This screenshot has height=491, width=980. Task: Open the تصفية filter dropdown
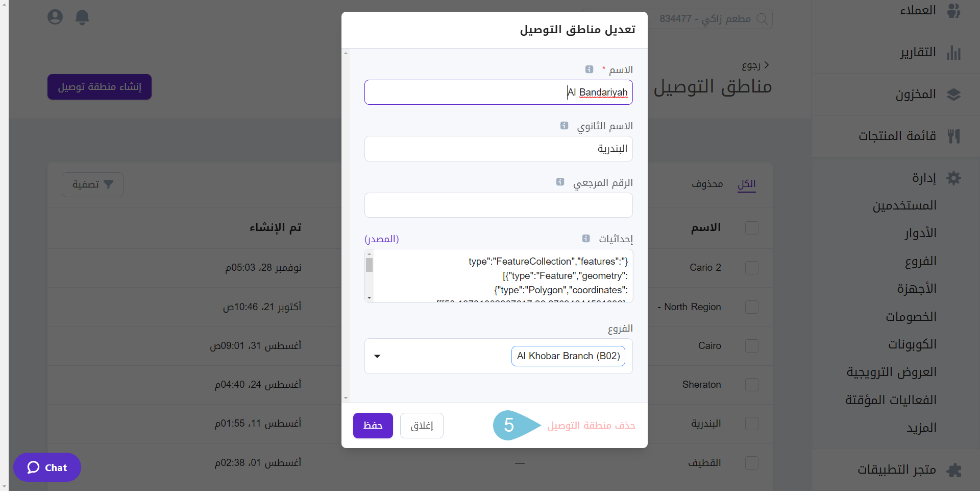click(x=92, y=184)
